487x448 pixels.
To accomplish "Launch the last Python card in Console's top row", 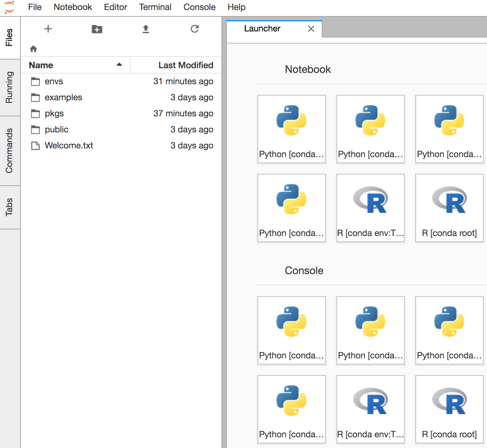I will [450, 330].
